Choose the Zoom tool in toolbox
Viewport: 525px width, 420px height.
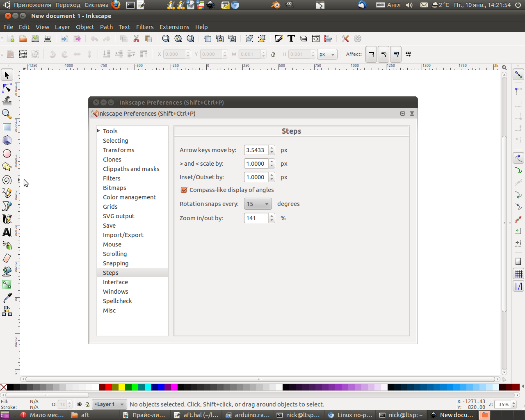click(7, 114)
